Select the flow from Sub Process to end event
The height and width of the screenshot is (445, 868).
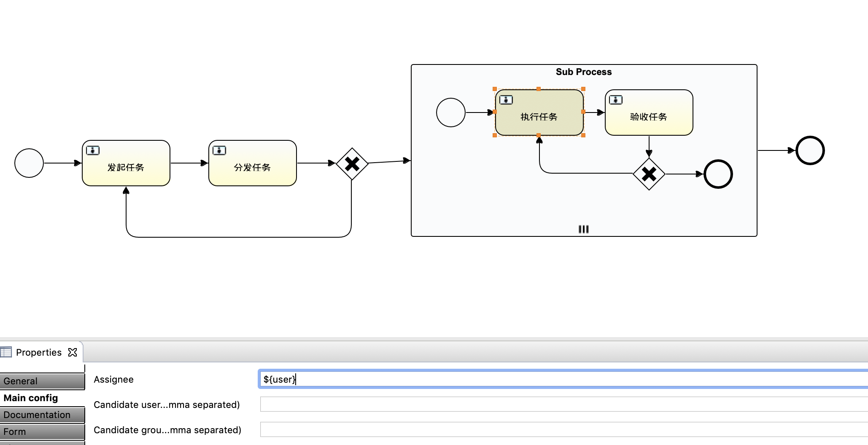pos(776,150)
